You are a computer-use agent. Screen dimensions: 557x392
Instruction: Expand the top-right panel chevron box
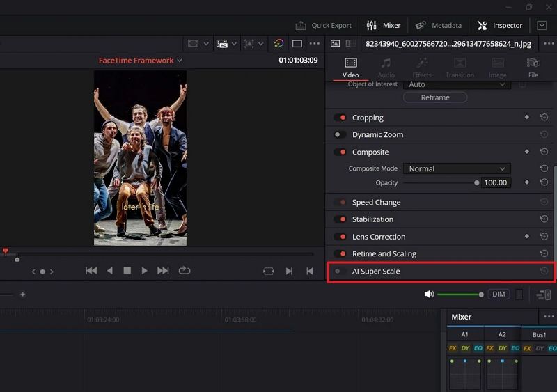[x=542, y=25]
